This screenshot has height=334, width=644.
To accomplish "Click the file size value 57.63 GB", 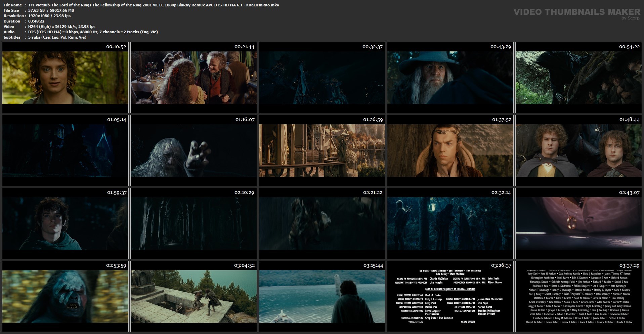I will pyautogui.click(x=37, y=10).
